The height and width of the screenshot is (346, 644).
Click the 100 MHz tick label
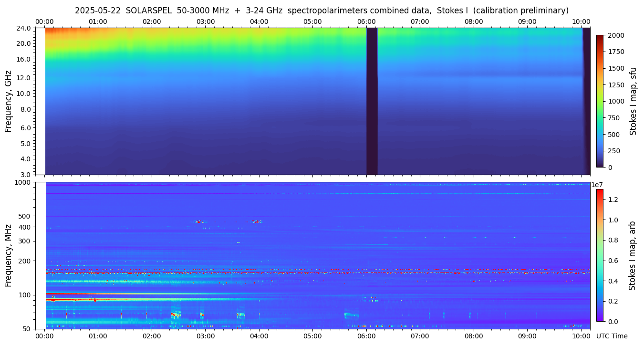24,295
